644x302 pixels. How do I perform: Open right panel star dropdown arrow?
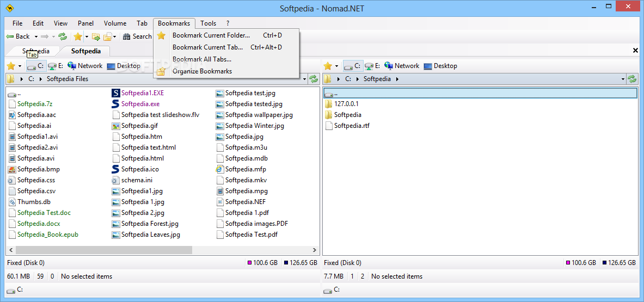(x=337, y=66)
